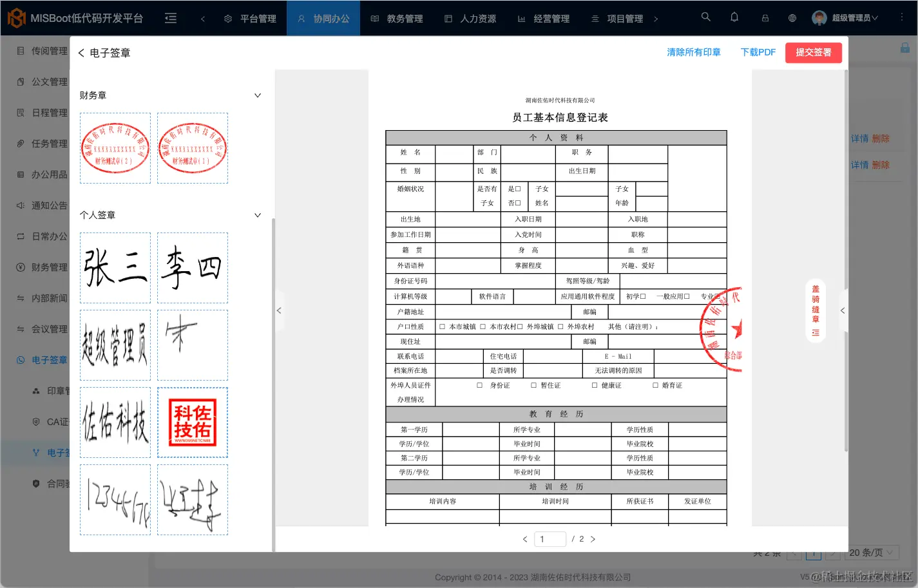
Task: Open 通知公告 in the sidebar
Action: click(x=43, y=205)
